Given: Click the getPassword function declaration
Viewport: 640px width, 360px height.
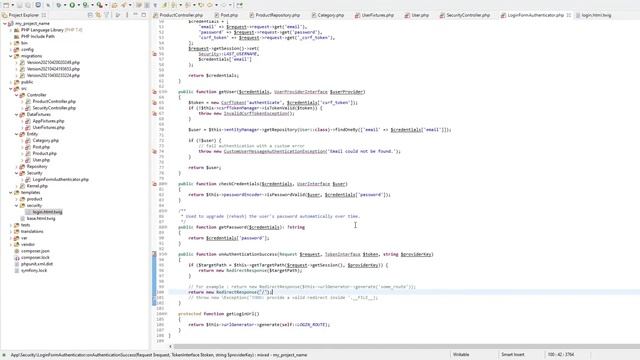Looking at the screenshot, I should click(x=241, y=227).
